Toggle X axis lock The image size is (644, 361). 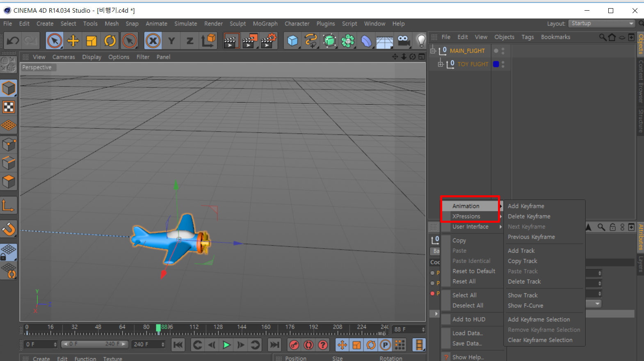153,41
